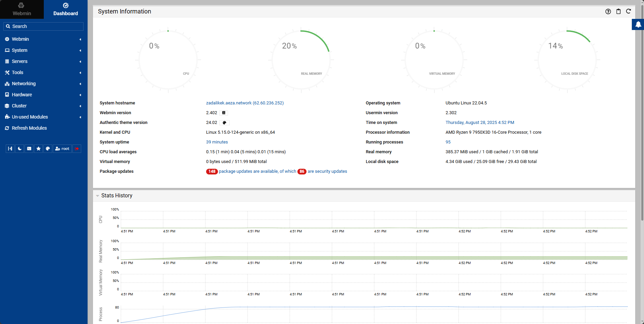This screenshot has height=324, width=644.
Task: Click the clipboard icon in System Information header
Action: 618,11
